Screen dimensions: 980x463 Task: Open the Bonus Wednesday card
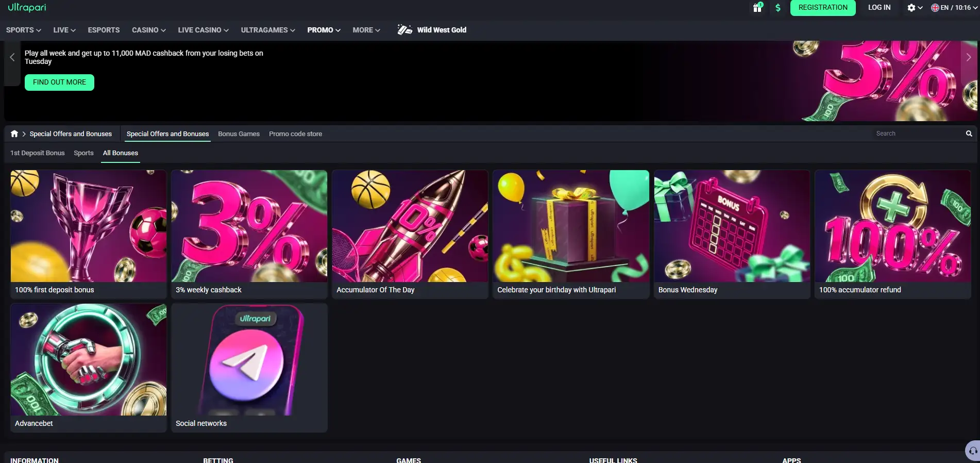[x=732, y=234]
